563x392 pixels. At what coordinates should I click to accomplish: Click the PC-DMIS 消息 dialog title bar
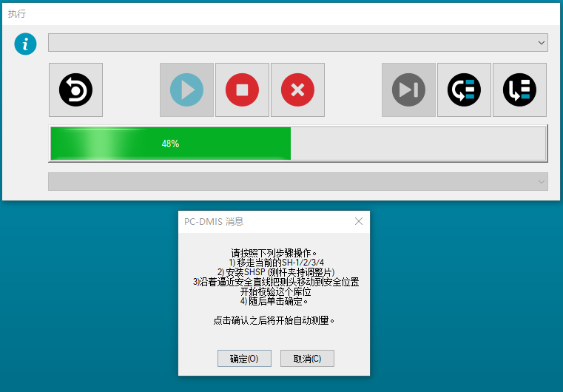pos(259,221)
